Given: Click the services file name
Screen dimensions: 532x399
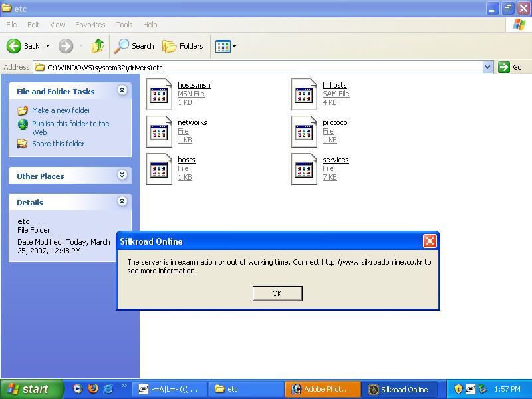Looking at the screenshot, I should tap(336, 160).
